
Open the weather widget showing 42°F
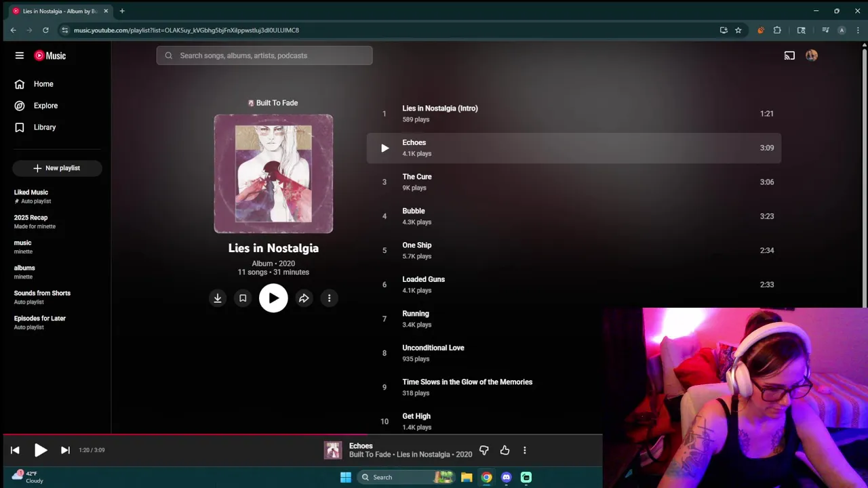(28, 477)
